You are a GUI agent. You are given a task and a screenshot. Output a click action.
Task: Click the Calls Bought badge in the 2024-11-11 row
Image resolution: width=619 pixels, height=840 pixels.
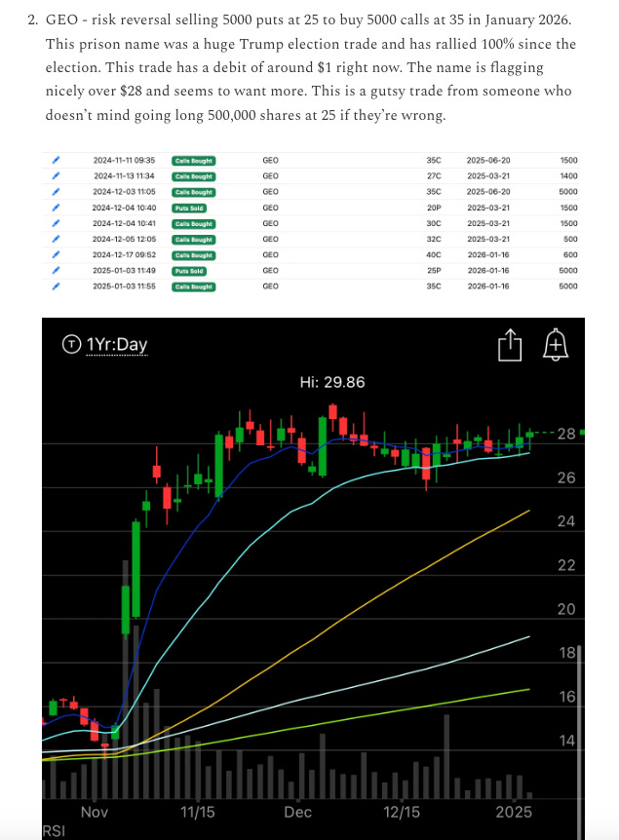point(193,161)
